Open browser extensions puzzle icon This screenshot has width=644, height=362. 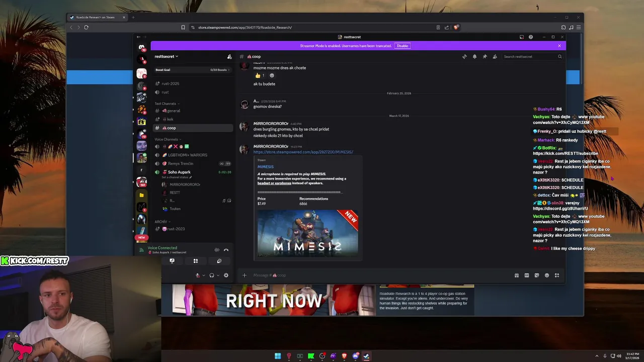point(563,27)
